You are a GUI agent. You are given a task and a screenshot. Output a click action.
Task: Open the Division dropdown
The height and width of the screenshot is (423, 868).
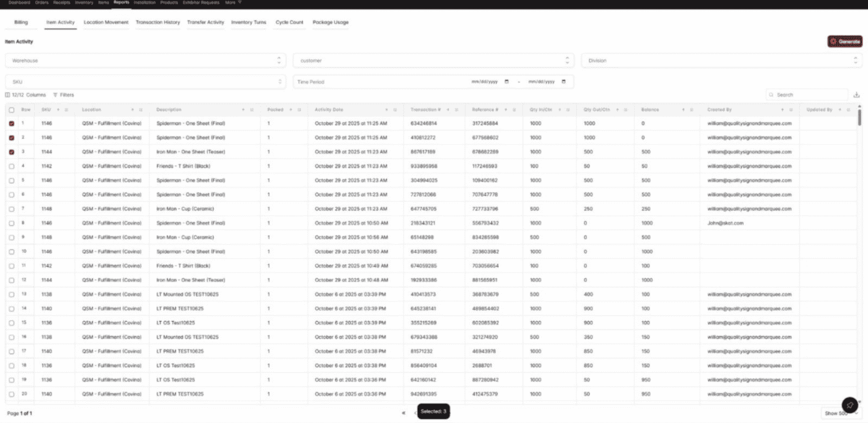tap(722, 61)
